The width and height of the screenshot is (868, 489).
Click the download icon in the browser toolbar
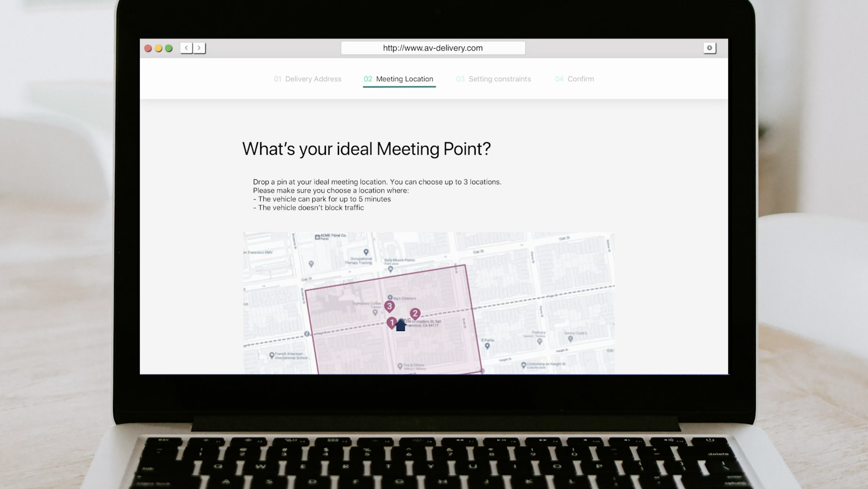[x=710, y=48]
